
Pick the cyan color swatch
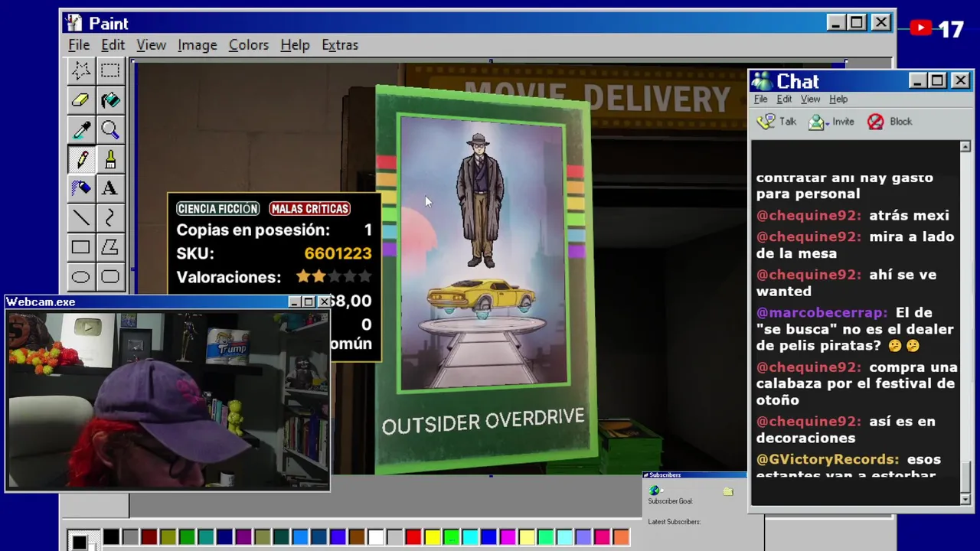click(469, 537)
